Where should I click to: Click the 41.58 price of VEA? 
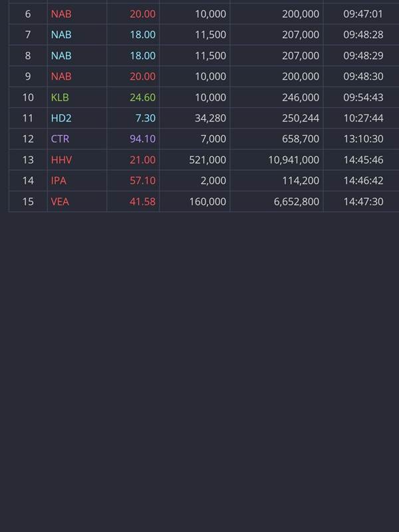tap(142, 201)
